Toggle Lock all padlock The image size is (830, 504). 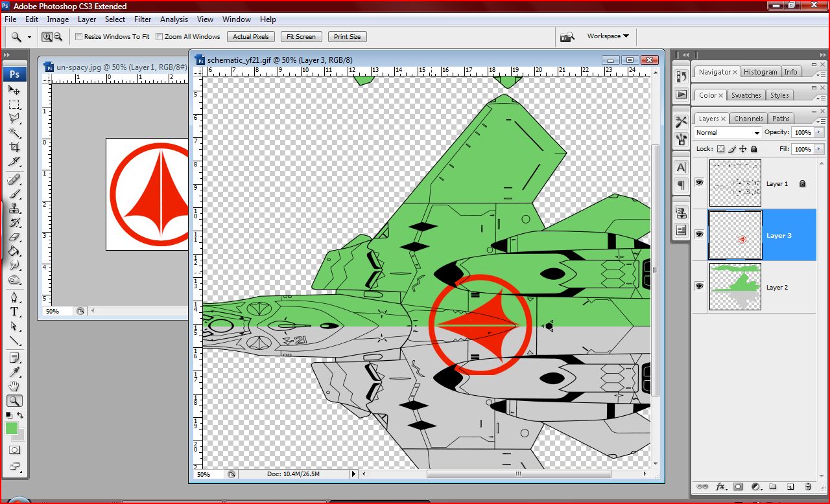click(754, 149)
